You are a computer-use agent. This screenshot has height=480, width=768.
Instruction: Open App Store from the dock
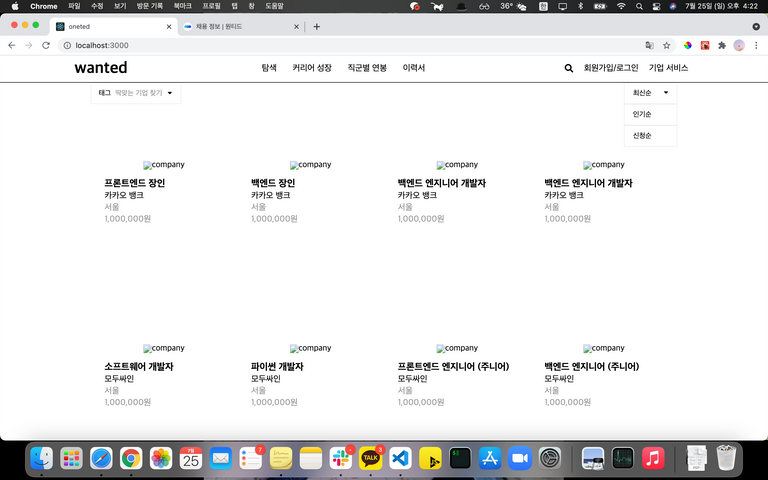coord(490,459)
